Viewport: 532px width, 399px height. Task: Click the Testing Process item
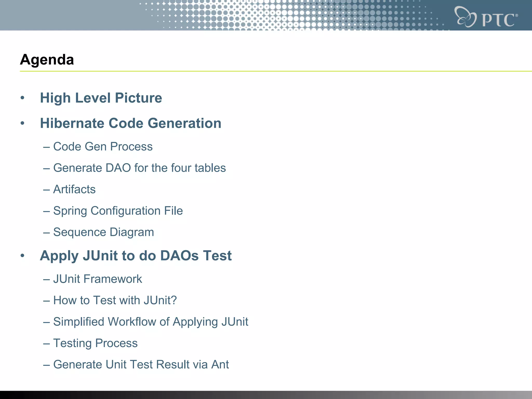(95, 343)
